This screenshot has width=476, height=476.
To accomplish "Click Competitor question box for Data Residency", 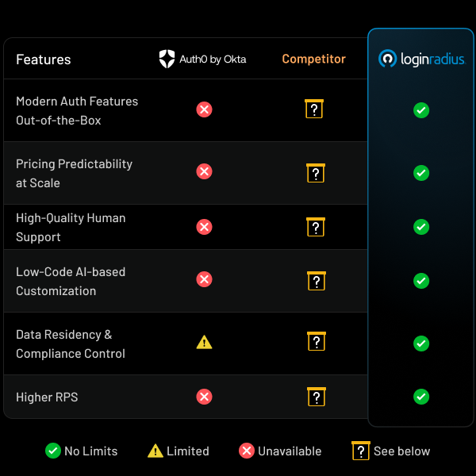I will pos(315,341).
